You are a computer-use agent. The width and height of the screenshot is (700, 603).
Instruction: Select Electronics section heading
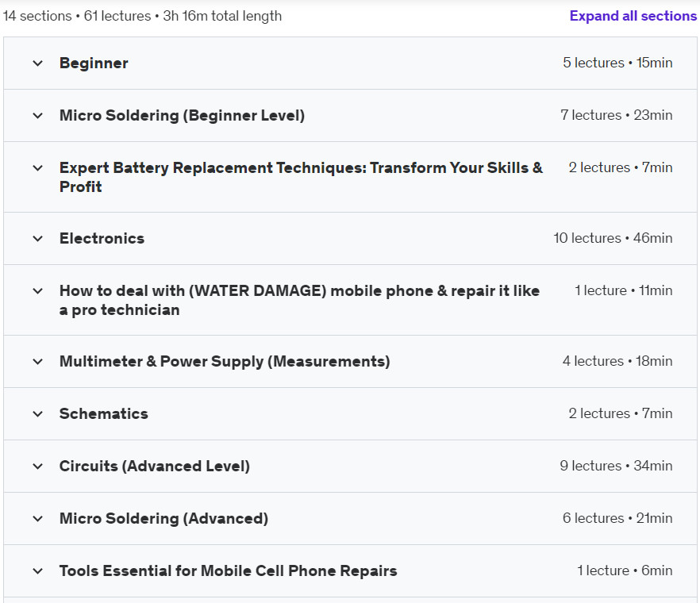click(102, 238)
